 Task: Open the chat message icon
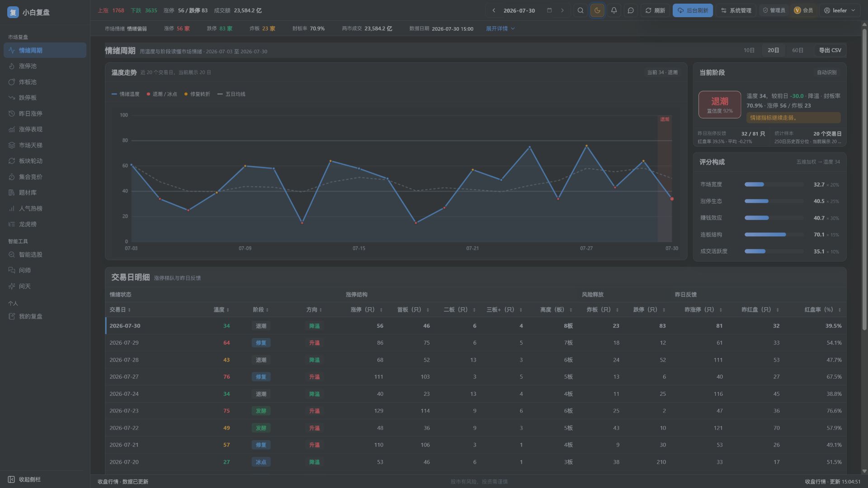point(631,10)
